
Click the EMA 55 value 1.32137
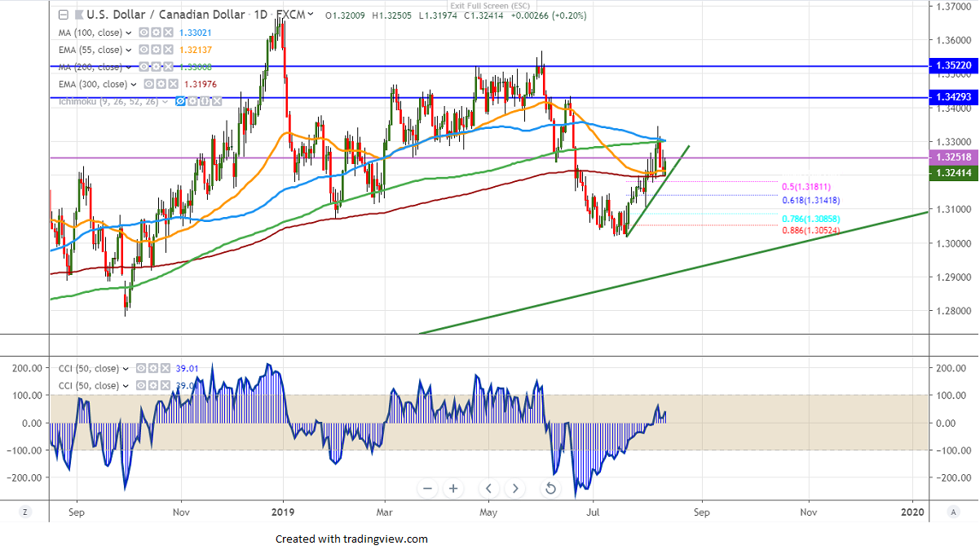tap(195, 50)
